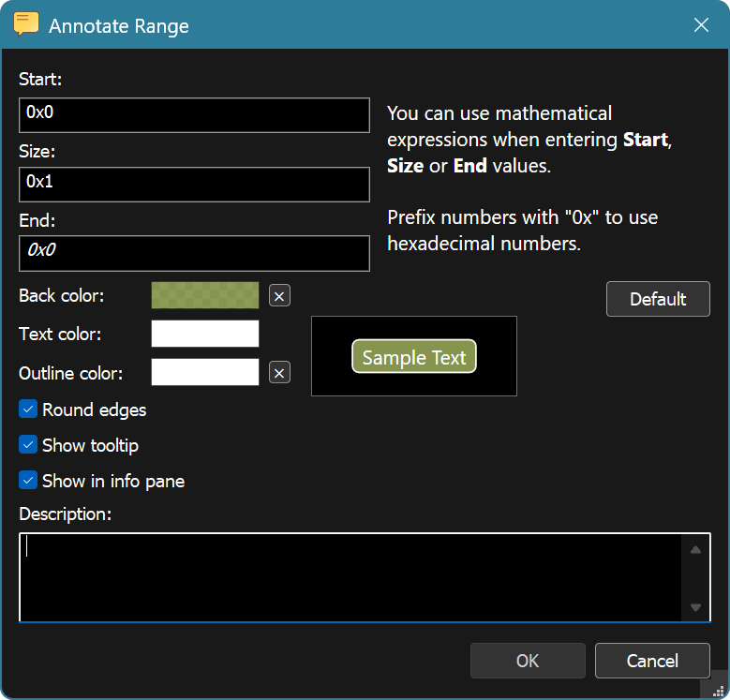Uncheck the Round edges checkbox

click(x=28, y=410)
